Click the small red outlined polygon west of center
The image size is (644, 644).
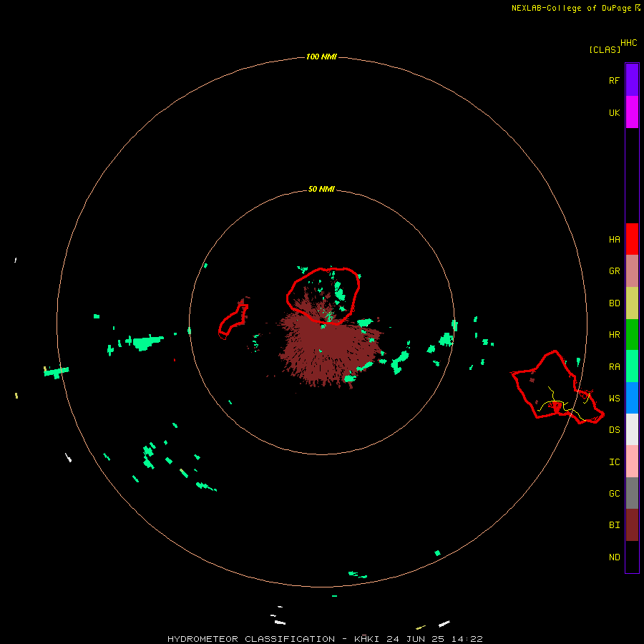point(233,321)
